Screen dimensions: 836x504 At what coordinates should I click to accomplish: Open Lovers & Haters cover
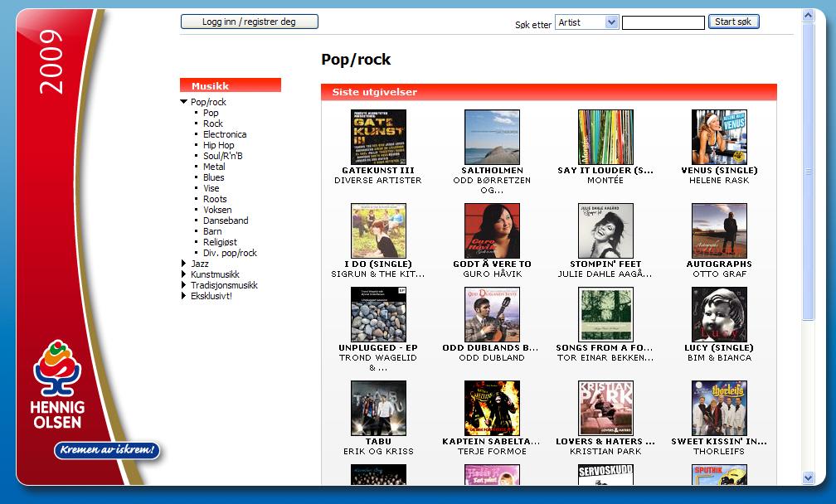pyautogui.click(x=605, y=408)
